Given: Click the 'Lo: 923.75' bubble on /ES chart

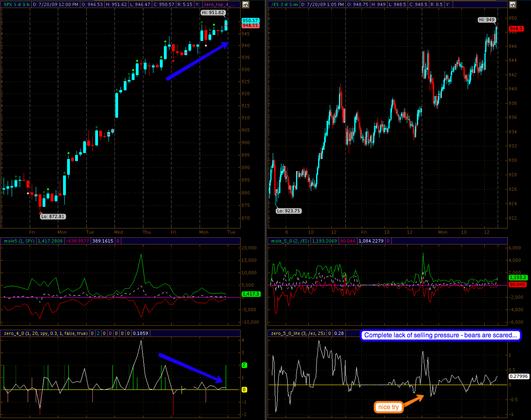Looking at the screenshot, I should pos(288,211).
